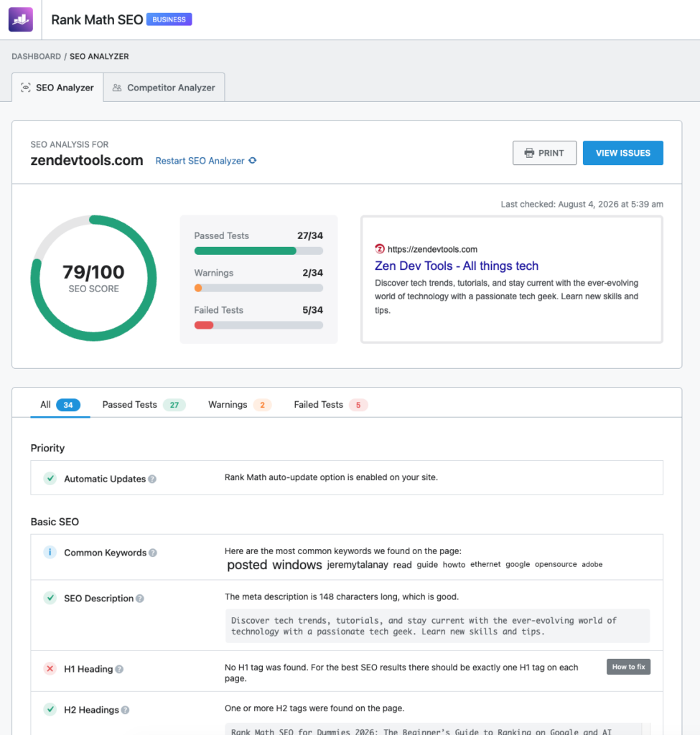This screenshot has height=735, width=700.
Task: Click 'Last checked: August 4, 2026' text
Action: pyautogui.click(x=582, y=205)
